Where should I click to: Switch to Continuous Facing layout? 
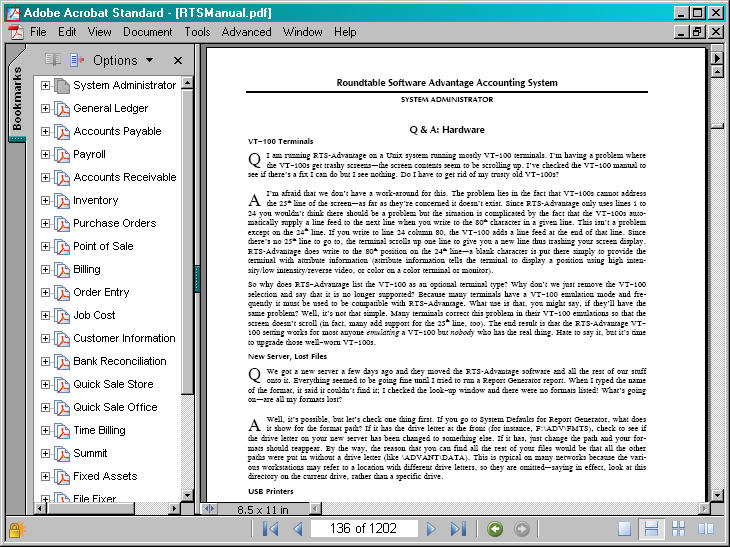(678, 529)
